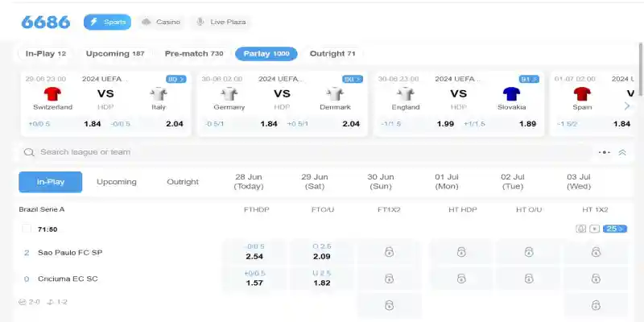Click locked HT HDP cell for Sao Paulo
The height and width of the screenshot is (322, 644).
(x=461, y=252)
